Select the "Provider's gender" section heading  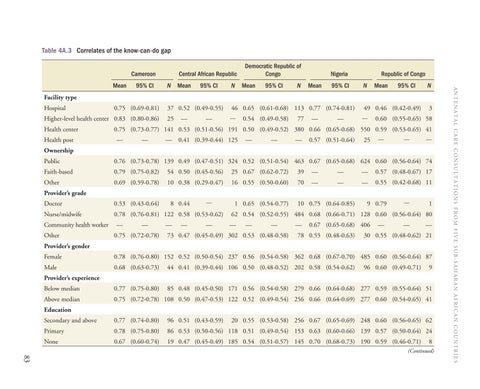tap(67, 246)
